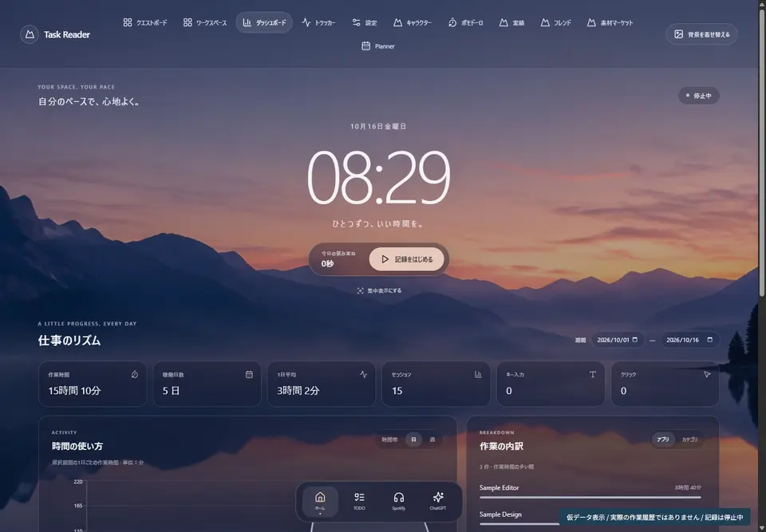Click the ダッシュボード bar chart icon
This screenshot has width=766, height=532.
point(247,22)
